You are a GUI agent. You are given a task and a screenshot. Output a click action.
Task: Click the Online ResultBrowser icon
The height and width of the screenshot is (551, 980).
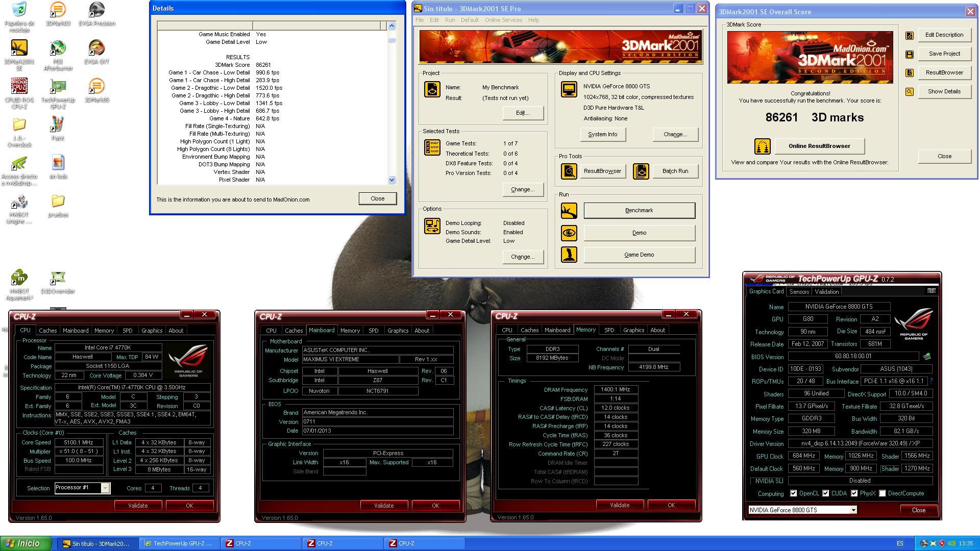click(762, 146)
